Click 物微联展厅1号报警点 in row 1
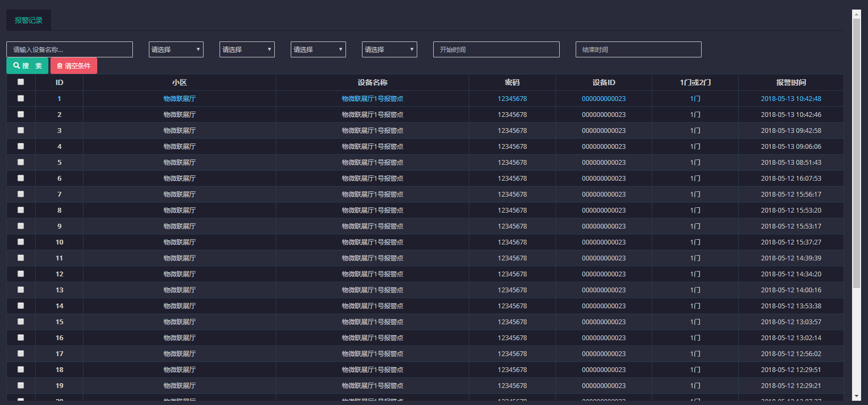The image size is (868, 405). (x=372, y=99)
